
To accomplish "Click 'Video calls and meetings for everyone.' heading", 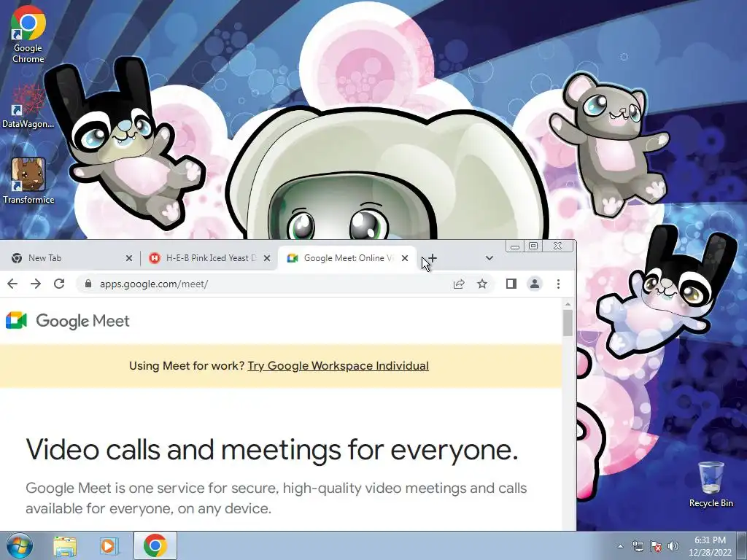I will point(271,449).
